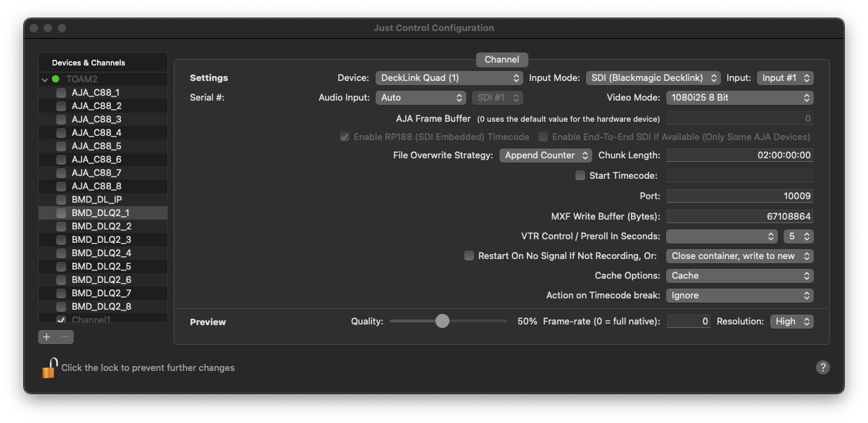Open the Preroll seconds dropdown showing 5
This screenshot has height=423, width=868.
pyautogui.click(x=798, y=236)
